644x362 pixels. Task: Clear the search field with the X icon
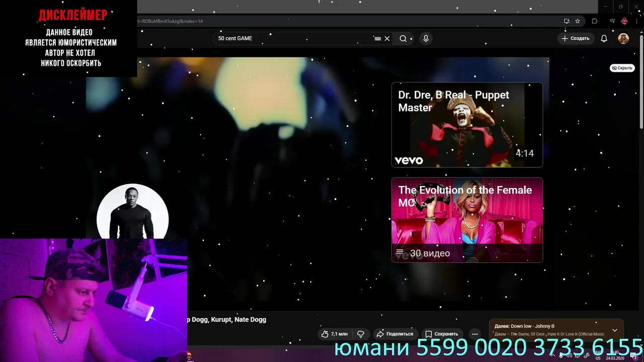[x=387, y=39]
